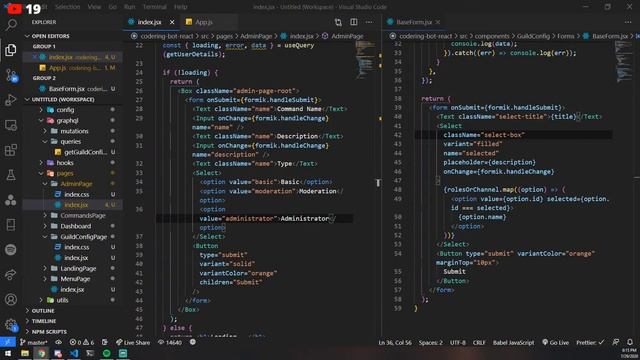The height and width of the screenshot is (360, 640).
Task: Open the Selection menu
Action: pos(67,7)
